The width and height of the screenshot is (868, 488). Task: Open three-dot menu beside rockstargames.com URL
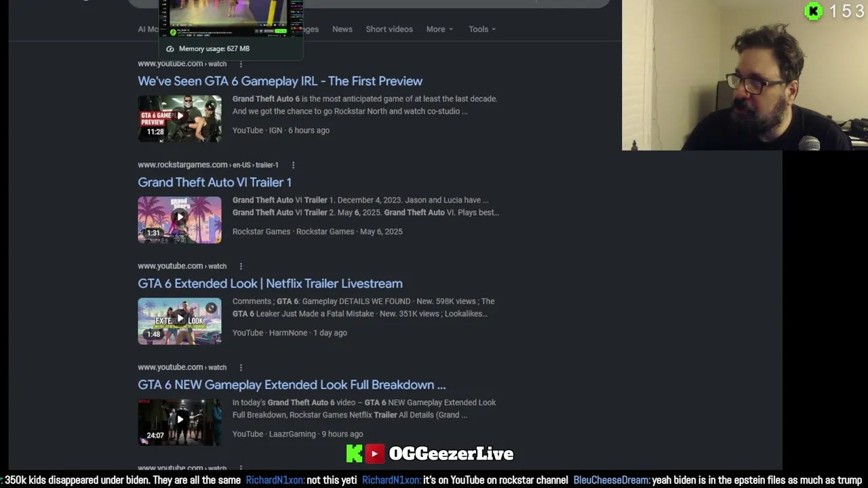pyautogui.click(x=293, y=165)
